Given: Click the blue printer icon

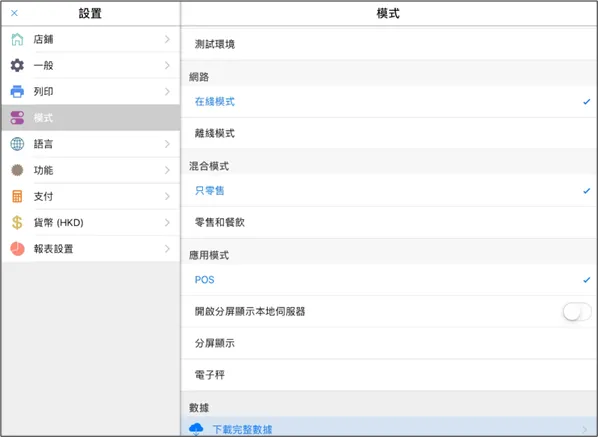Looking at the screenshot, I should click(17, 92).
